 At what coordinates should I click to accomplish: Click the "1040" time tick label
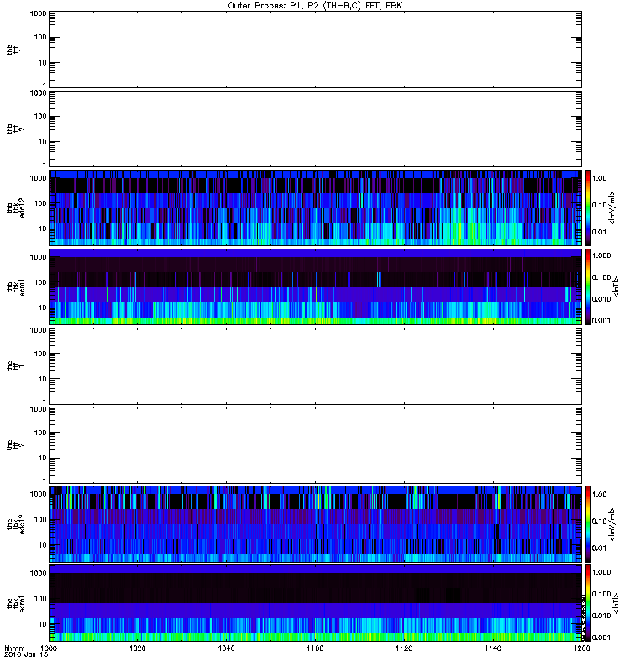tap(226, 648)
